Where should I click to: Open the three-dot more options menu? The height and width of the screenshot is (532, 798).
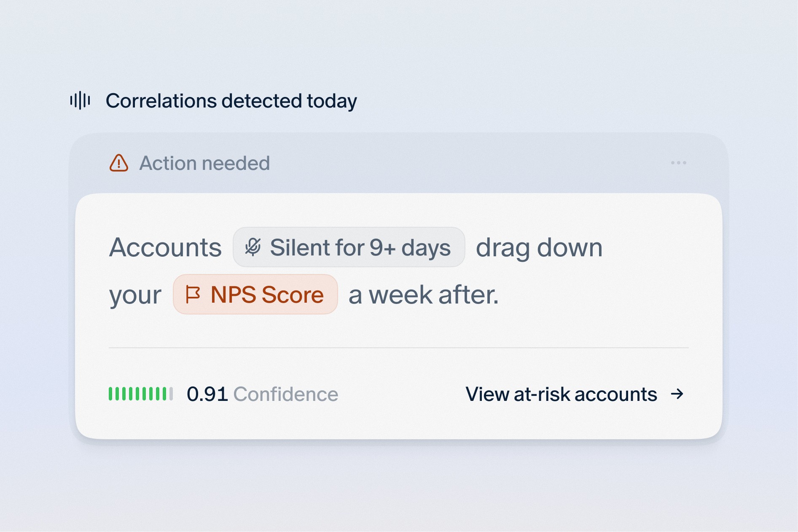(x=678, y=163)
